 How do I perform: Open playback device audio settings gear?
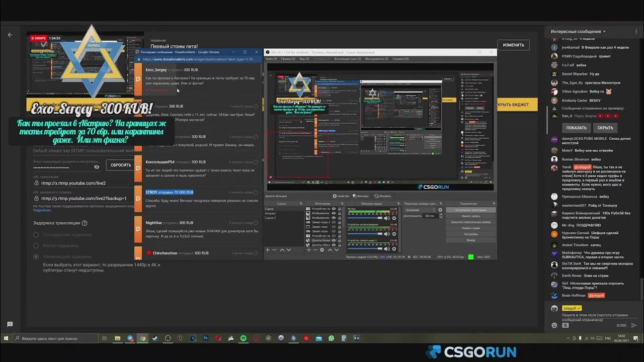pyautogui.click(x=394, y=234)
